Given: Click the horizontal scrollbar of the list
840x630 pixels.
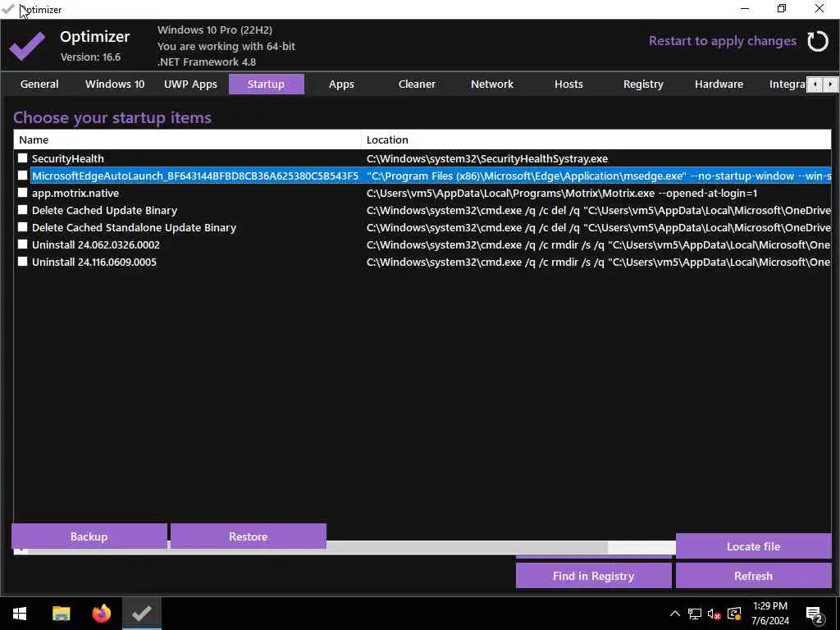Looking at the screenshot, I should pos(466,547).
